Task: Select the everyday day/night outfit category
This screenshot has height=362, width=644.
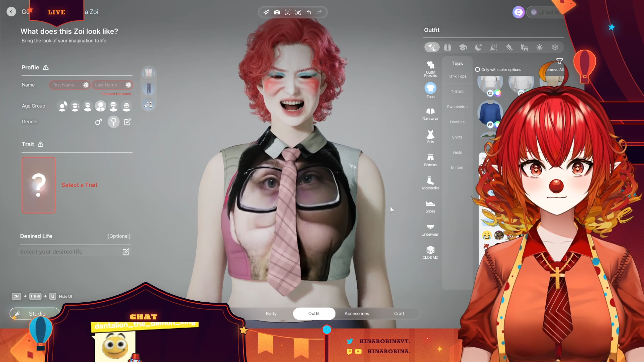Action: (x=432, y=47)
